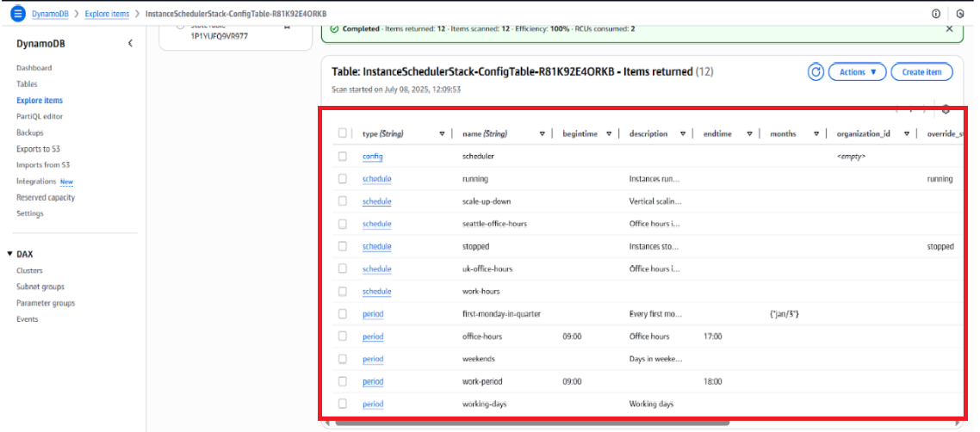Collapse the DAX section
This screenshot has height=432, width=980.
(x=10, y=254)
